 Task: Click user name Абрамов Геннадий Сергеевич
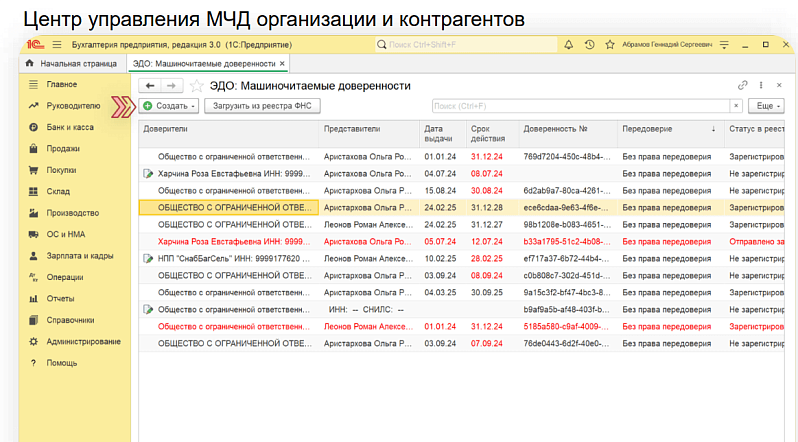[x=667, y=45]
